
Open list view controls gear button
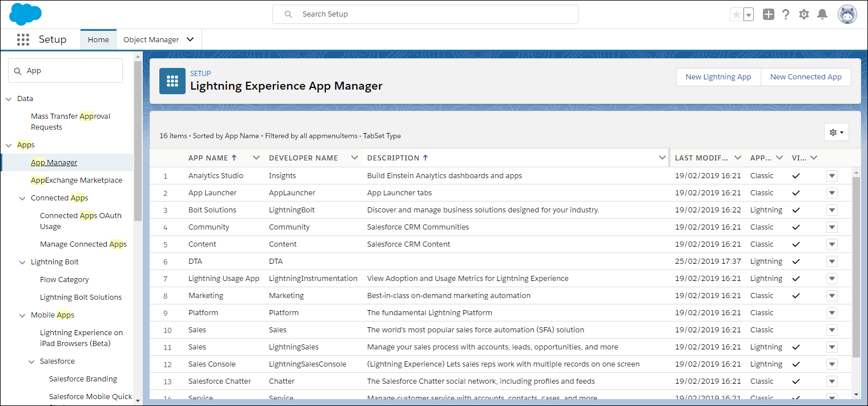(837, 132)
